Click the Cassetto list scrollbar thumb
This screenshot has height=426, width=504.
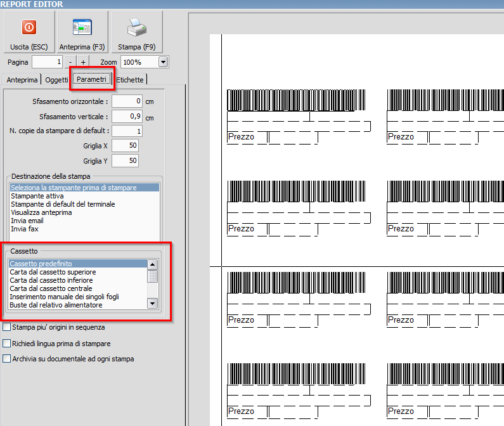point(152,276)
